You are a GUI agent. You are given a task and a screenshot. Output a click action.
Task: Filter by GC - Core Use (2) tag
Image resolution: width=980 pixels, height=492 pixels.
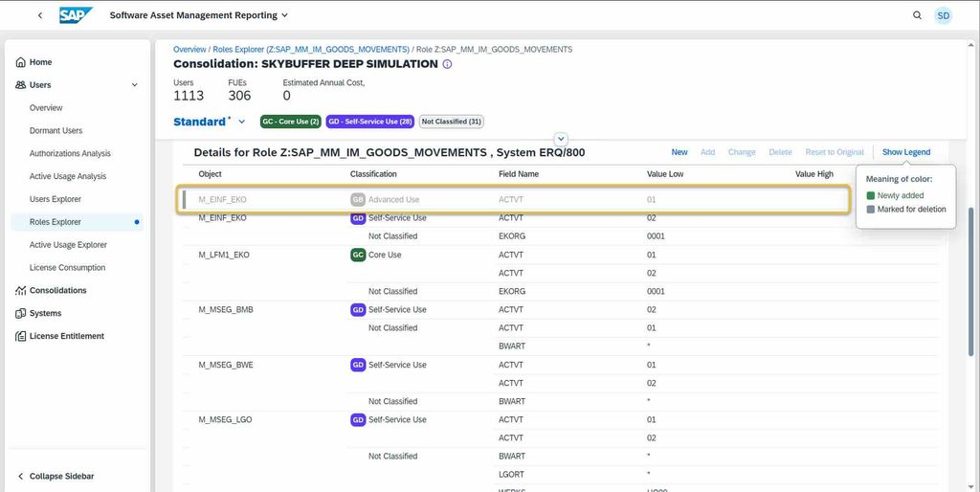(x=291, y=122)
